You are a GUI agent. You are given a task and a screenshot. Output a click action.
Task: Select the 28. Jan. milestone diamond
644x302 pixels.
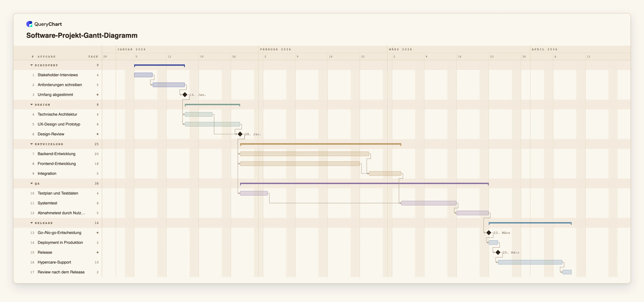tap(240, 134)
